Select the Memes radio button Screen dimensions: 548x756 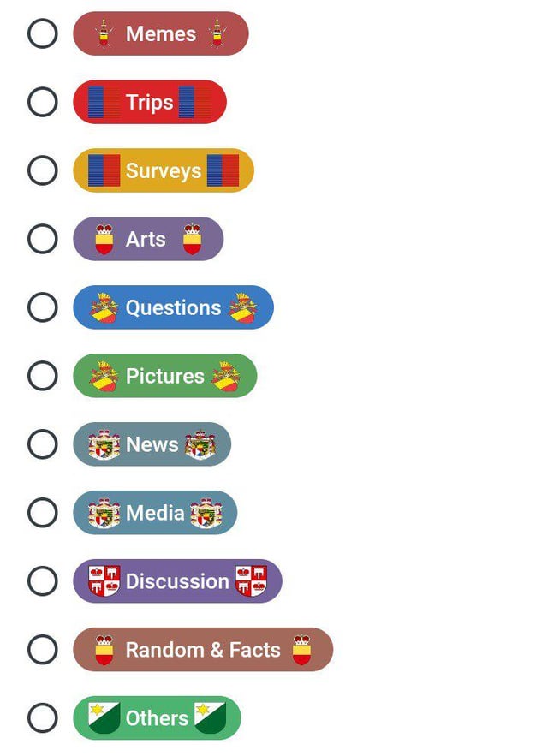[43, 33]
